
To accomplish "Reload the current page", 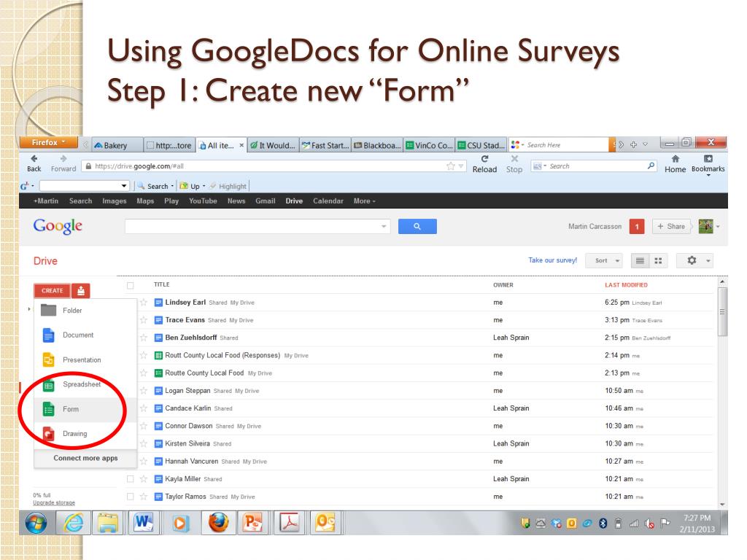I will pyautogui.click(x=484, y=159).
